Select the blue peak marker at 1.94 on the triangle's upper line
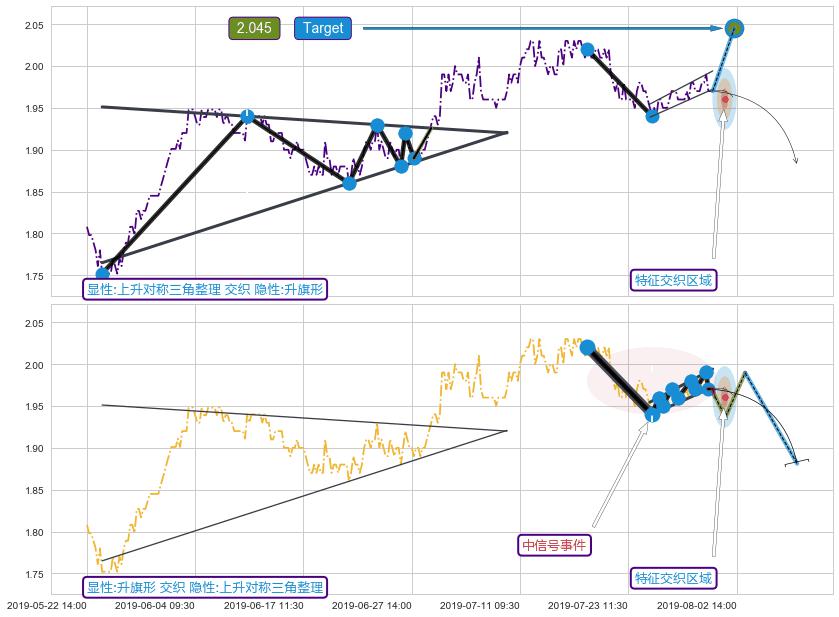The image size is (839, 617). coord(247,116)
